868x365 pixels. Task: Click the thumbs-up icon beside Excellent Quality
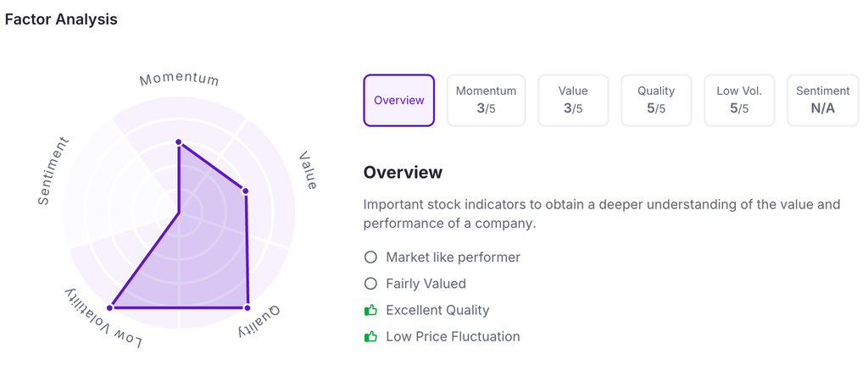(370, 310)
